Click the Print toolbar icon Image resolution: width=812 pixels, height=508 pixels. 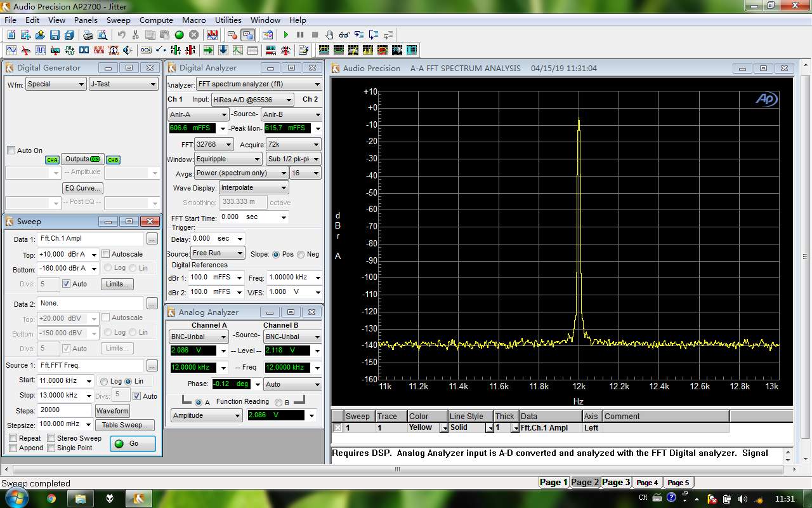(x=88, y=35)
